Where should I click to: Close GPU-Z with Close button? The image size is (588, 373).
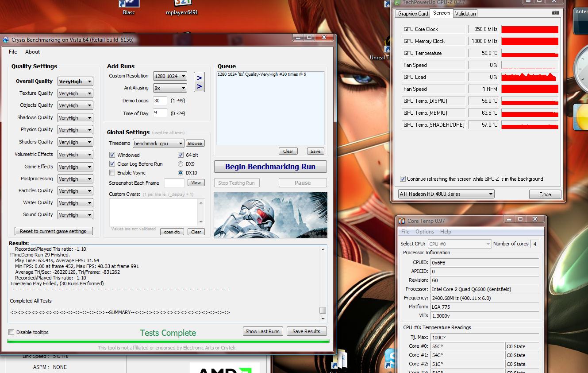pyautogui.click(x=545, y=194)
